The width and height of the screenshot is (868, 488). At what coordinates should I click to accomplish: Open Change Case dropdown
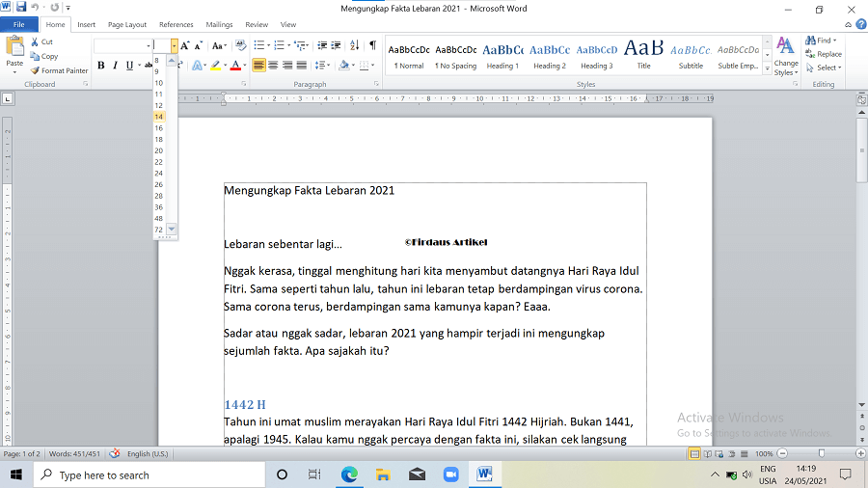coord(219,46)
